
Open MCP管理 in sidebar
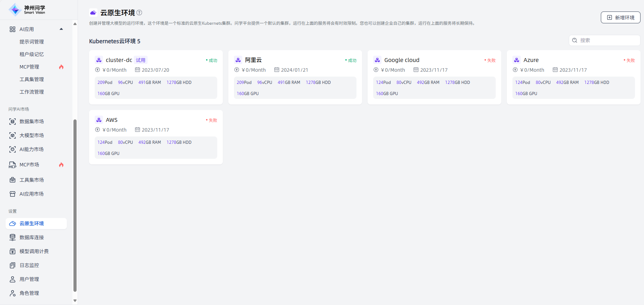click(x=29, y=67)
